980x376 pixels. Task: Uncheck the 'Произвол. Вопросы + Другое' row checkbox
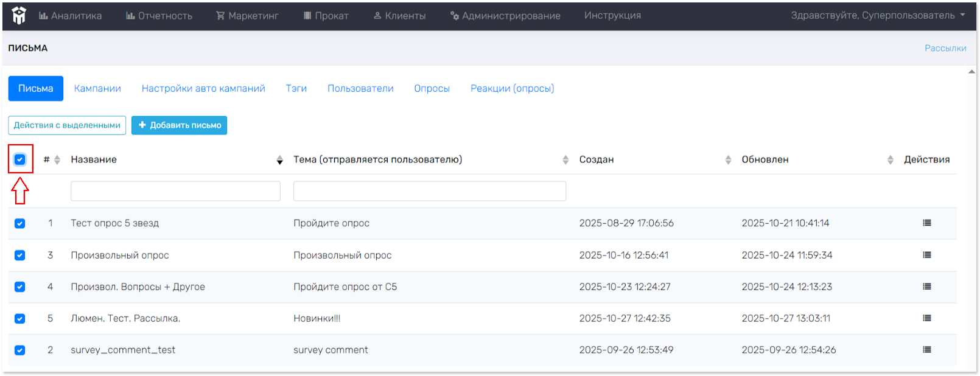(20, 287)
